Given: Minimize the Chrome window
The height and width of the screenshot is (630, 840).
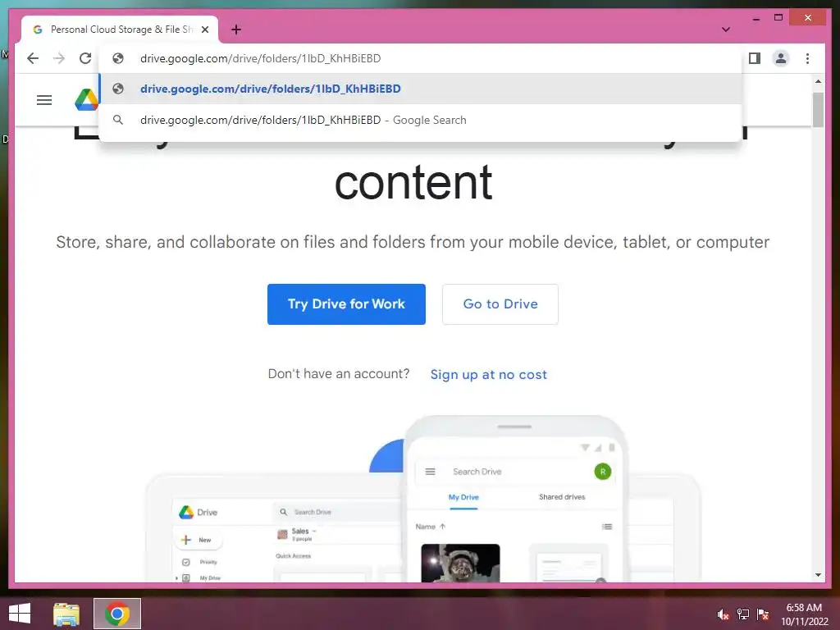Looking at the screenshot, I should click(756, 18).
